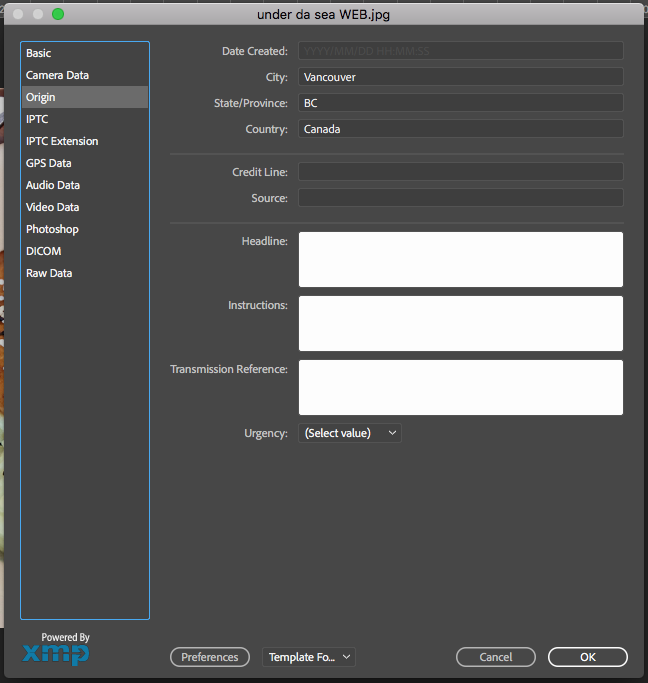Screen dimensions: 648x683
Task: Open the IPTC Extension section
Action: [x=62, y=141]
